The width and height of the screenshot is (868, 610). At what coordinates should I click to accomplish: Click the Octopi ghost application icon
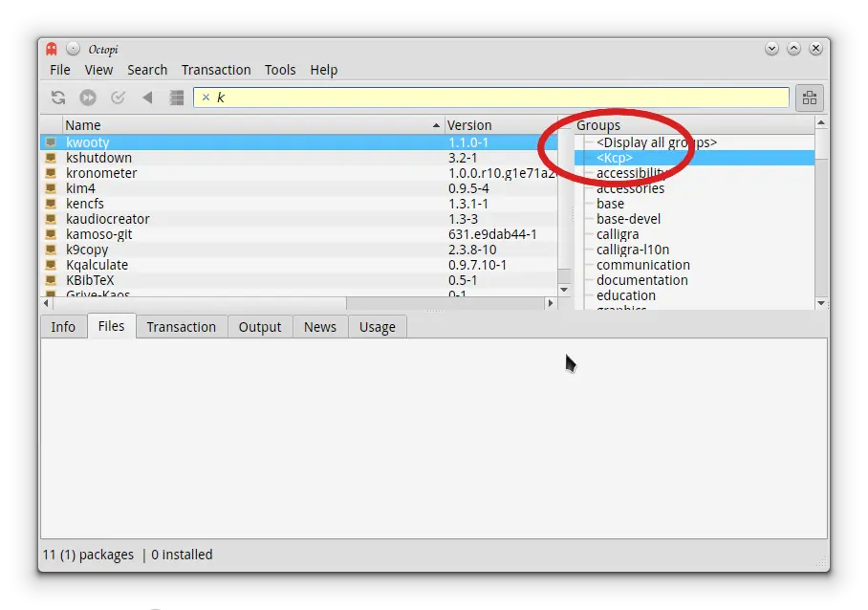pyautogui.click(x=52, y=49)
